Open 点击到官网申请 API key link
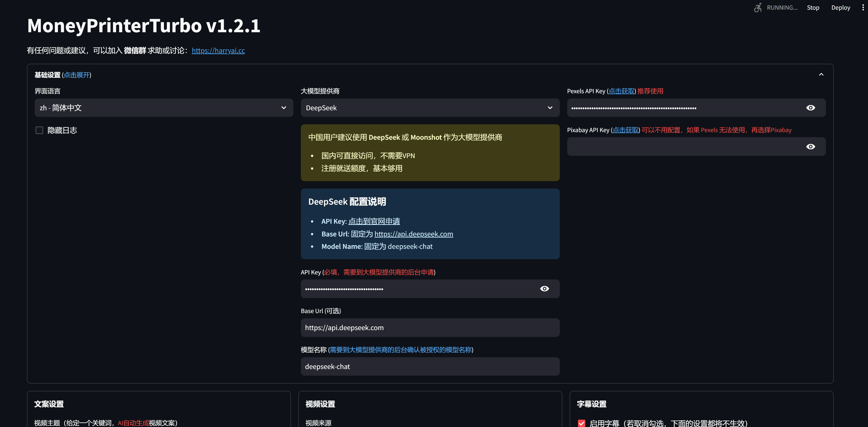The width and height of the screenshot is (868, 427). coord(374,221)
